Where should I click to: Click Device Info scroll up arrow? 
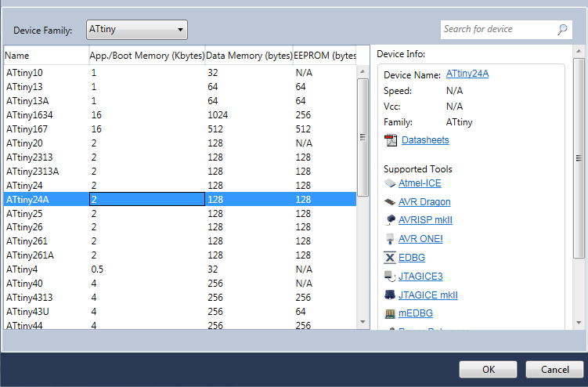[579, 52]
